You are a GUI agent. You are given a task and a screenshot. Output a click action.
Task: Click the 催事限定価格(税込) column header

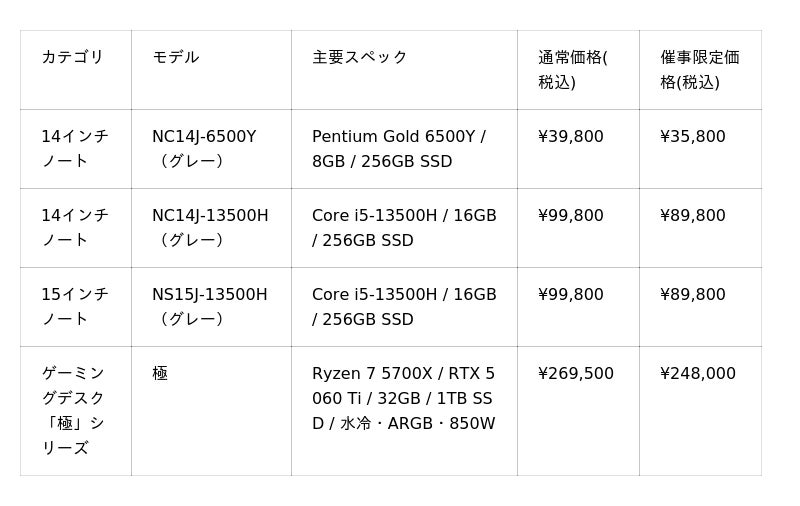point(699,69)
